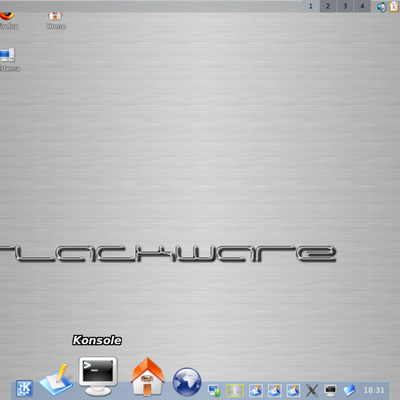The image size is (400, 400).
Task: Launch the pencil-and-paper editor icon in the panel
Action: (56, 379)
